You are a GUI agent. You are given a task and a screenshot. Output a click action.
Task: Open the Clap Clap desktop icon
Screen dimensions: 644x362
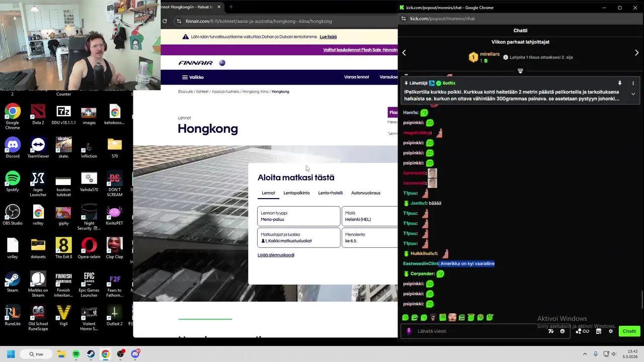pos(114,249)
